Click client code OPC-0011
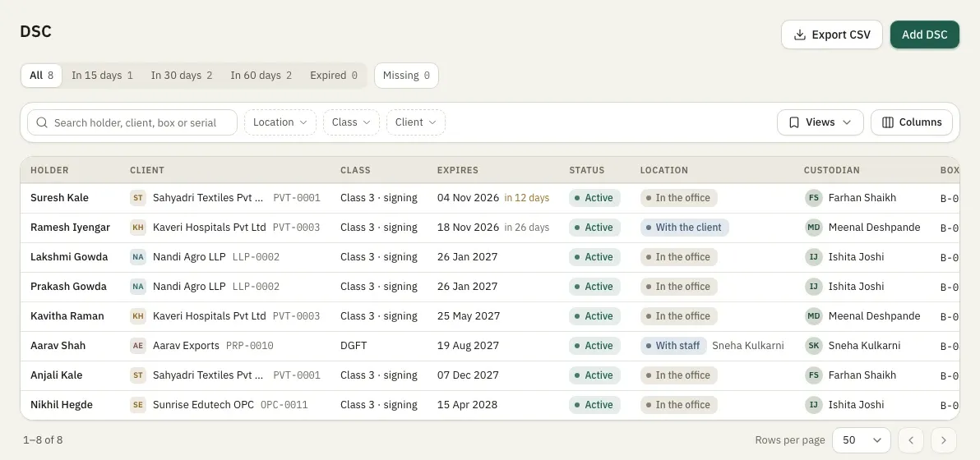The image size is (980, 460). click(x=284, y=404)
